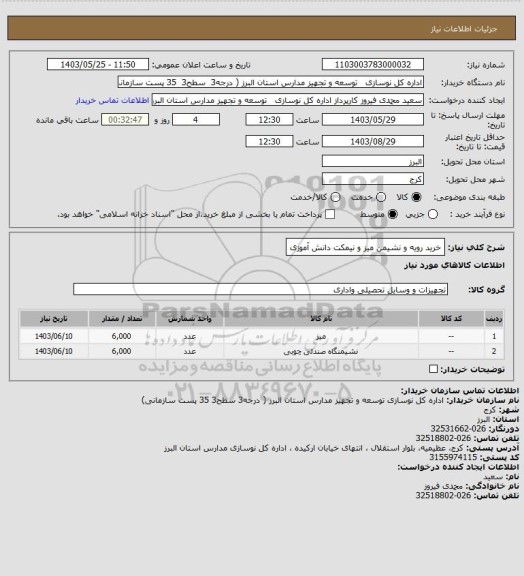Click the general description field خرید رویه و نشیمن

click(365, 248)
